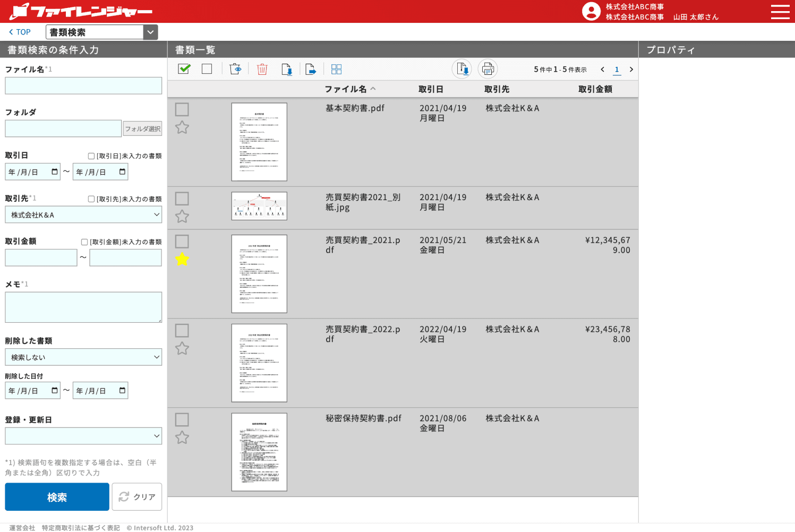Check the box for 売買契約書_2022.pdf

(x=182, y=331)
